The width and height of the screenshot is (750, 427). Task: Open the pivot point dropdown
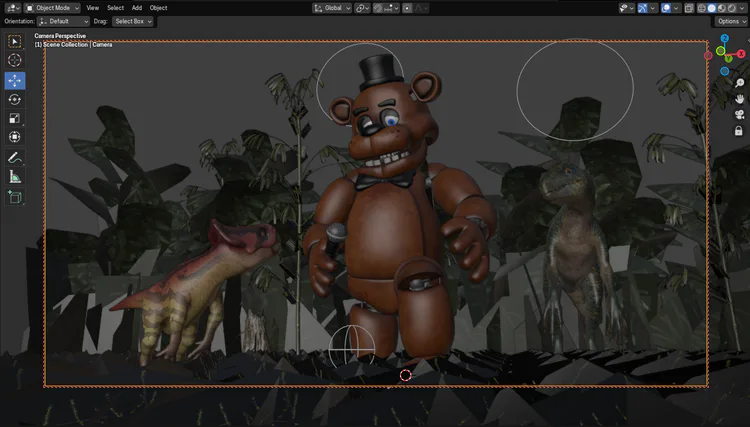pos(362,8)
